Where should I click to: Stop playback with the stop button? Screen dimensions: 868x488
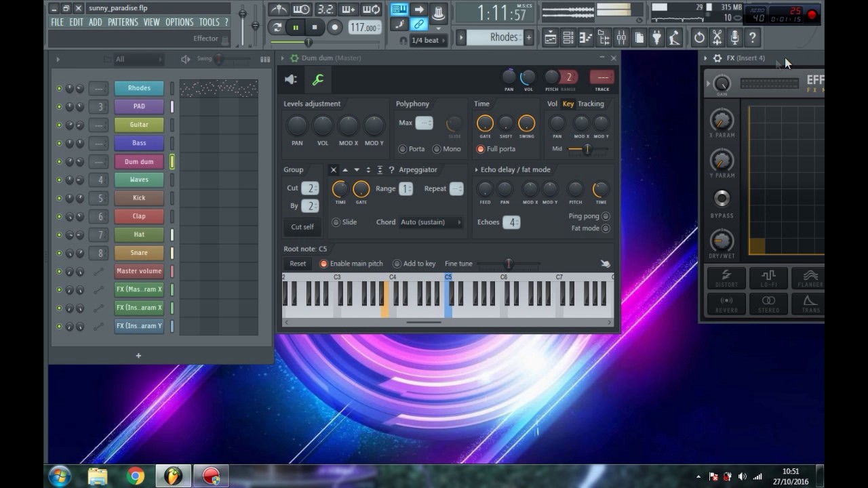pyautogui.click(x=315, y=28)
